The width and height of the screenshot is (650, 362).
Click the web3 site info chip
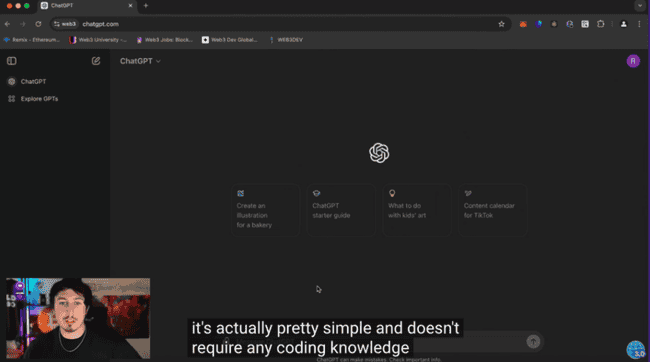tap(65, 24)
